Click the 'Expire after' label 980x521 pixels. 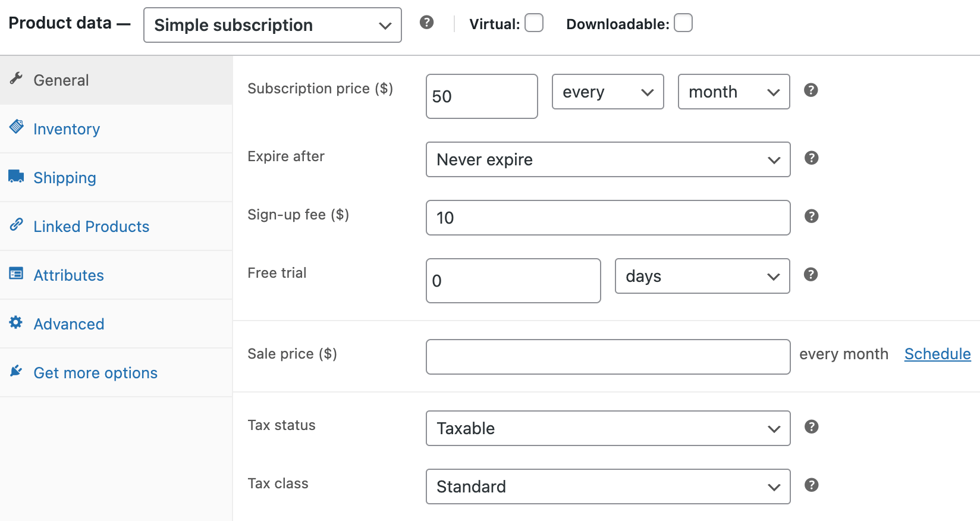(x=286, y=156)
